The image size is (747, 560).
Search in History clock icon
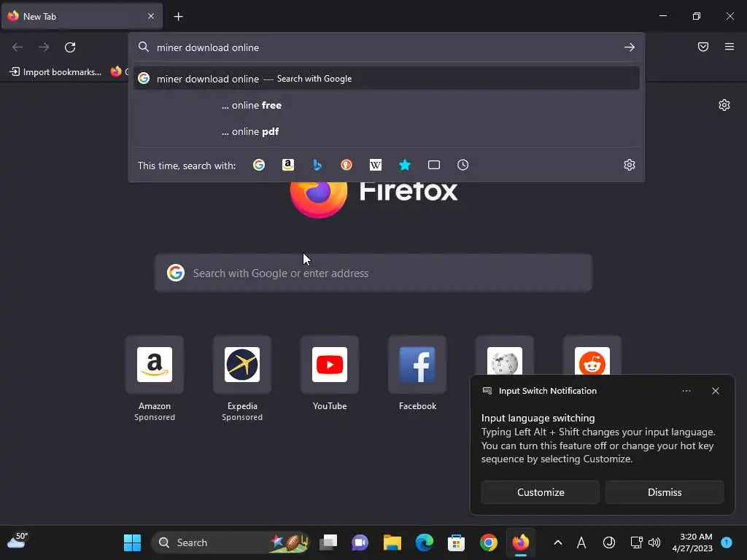pos(463,165)
